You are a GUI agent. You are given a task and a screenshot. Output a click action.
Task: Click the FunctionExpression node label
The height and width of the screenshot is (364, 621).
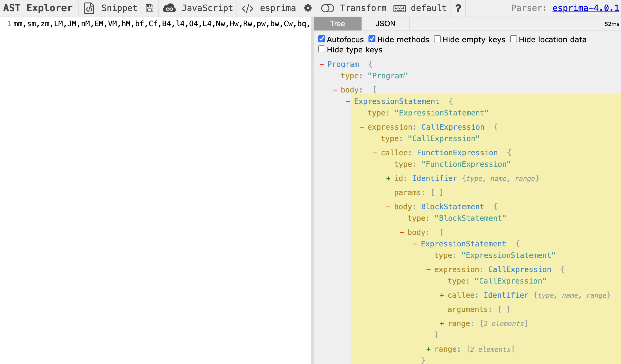click(x=457, y=153)
